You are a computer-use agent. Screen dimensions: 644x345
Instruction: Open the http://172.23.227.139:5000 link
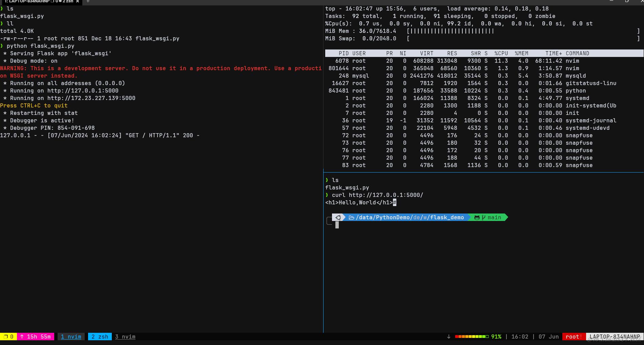91,98
